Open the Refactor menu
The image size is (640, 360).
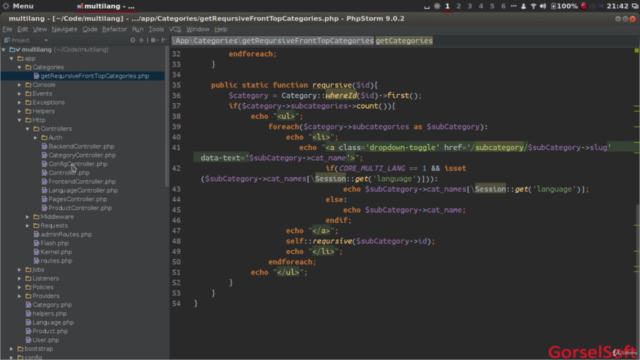[x=114, y=29]
